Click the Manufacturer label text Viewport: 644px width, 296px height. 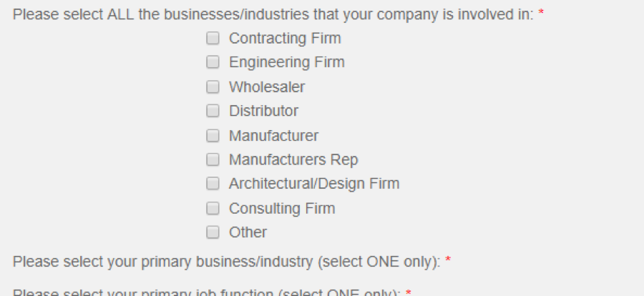[273, 136]
